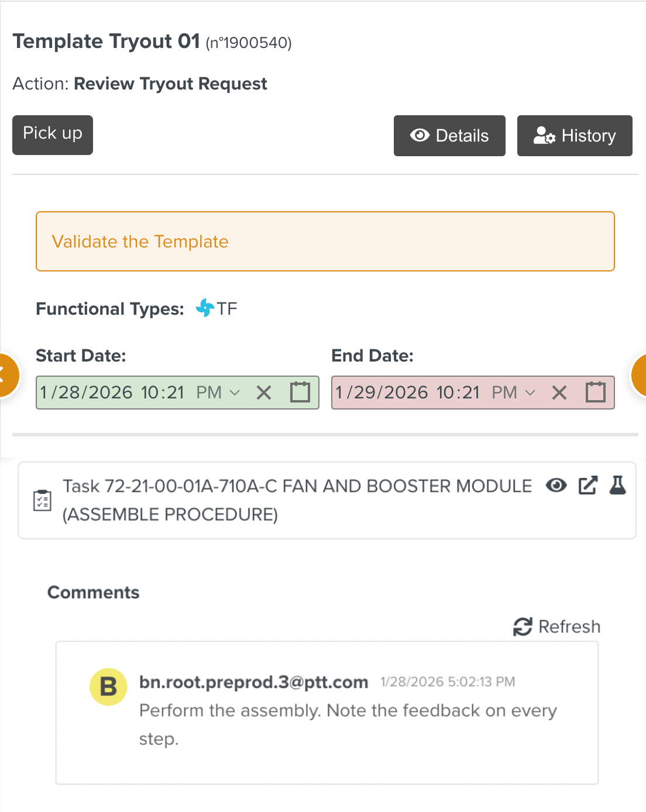Click the task checklist clipboard icon
Viewport: 646px width, 812px height.
point(42,501)
